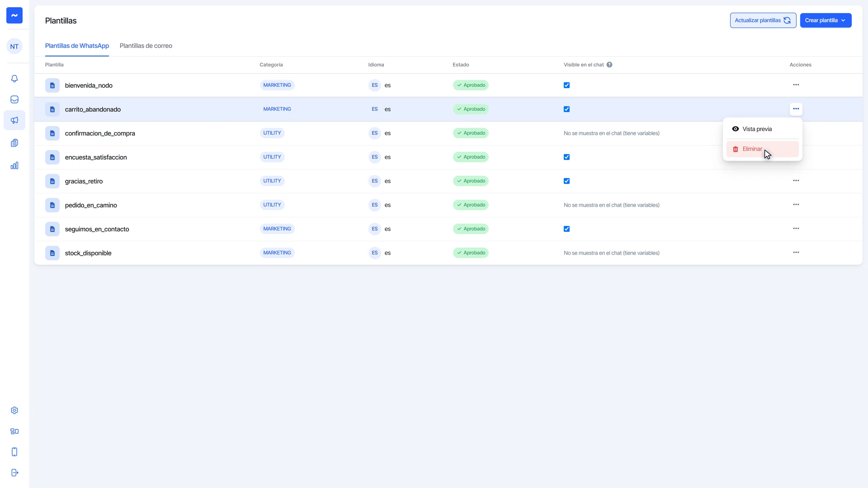
Task: Toggle chat visibility for gracias_retiro
Action: (x=566, y=181)
